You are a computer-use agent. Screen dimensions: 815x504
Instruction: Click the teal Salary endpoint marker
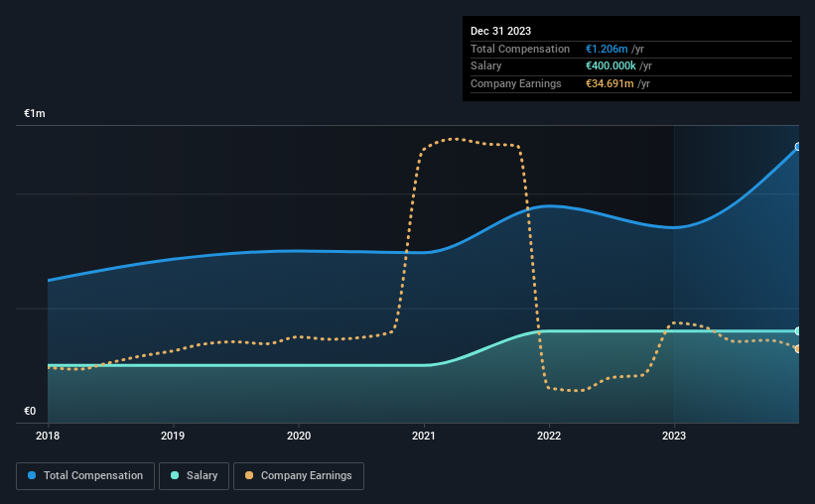point(798,331)
